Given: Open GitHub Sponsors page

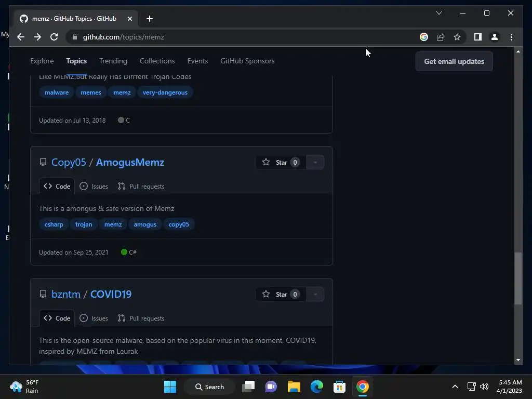Looking at the screenshot, I should 247,61.
